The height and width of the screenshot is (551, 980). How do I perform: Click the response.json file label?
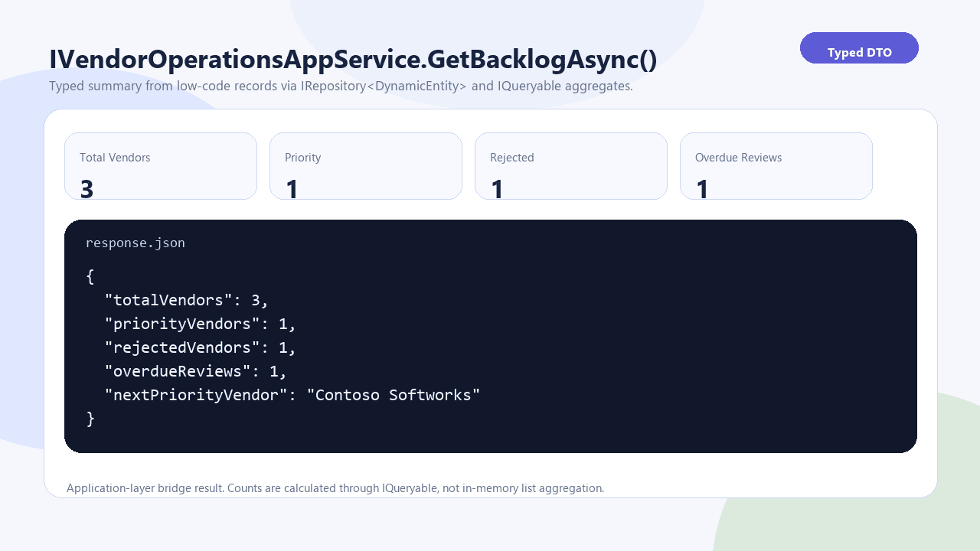[136, 243]
